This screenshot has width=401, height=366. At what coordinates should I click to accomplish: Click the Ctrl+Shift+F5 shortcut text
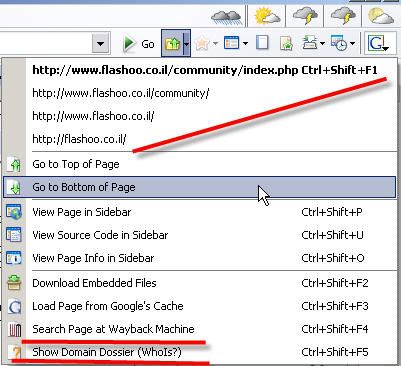click(x=335, y=352)
